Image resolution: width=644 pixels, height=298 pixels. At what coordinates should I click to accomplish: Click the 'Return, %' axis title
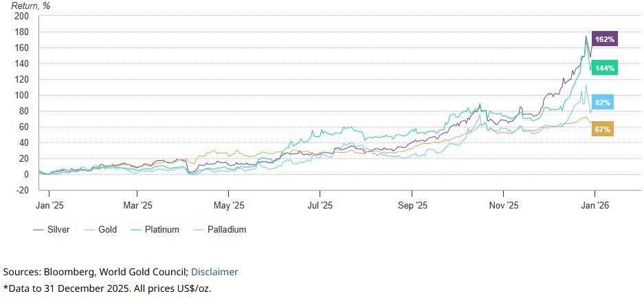pyautogui.click(x=30, y=6)
